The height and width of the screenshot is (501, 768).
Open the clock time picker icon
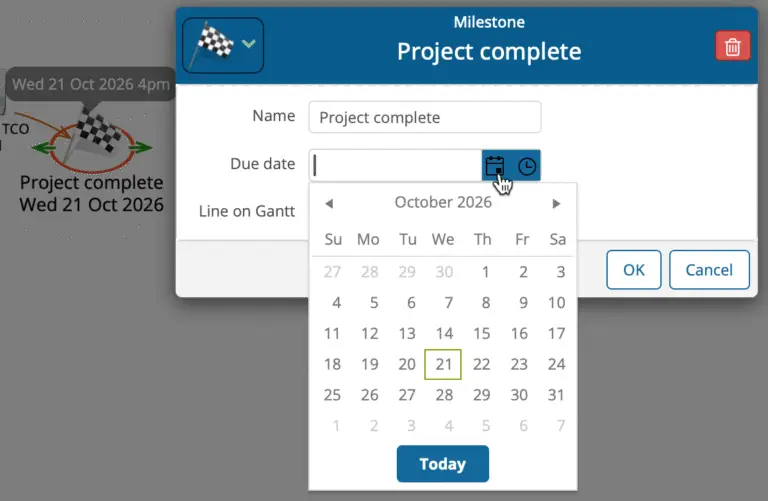[527, 166]
